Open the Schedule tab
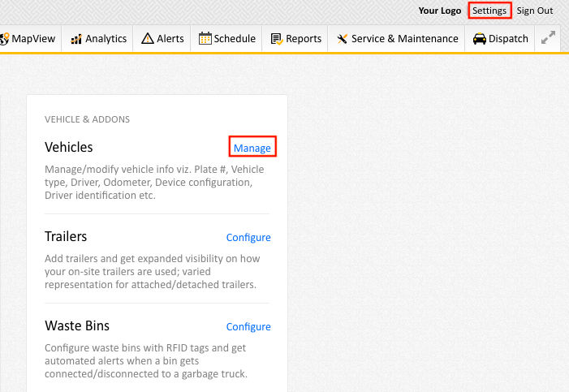 [226, 38]
